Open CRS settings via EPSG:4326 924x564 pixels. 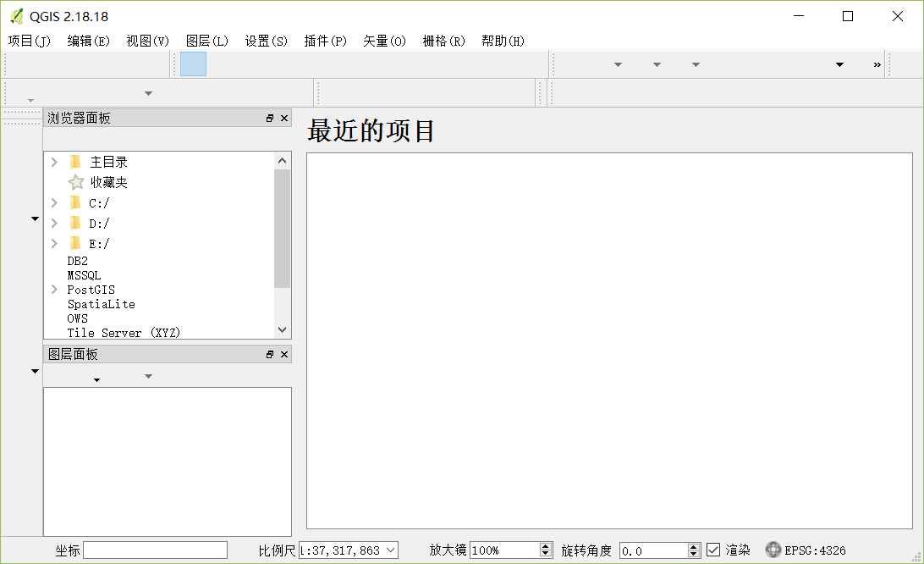point(806,550)
